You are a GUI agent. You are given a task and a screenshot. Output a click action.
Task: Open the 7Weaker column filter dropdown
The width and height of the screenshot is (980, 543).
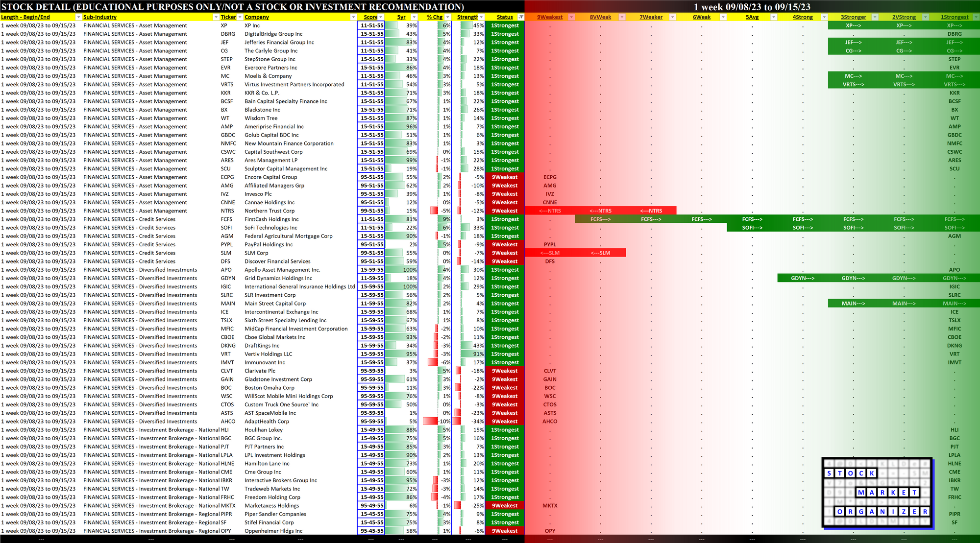point(672,17)
